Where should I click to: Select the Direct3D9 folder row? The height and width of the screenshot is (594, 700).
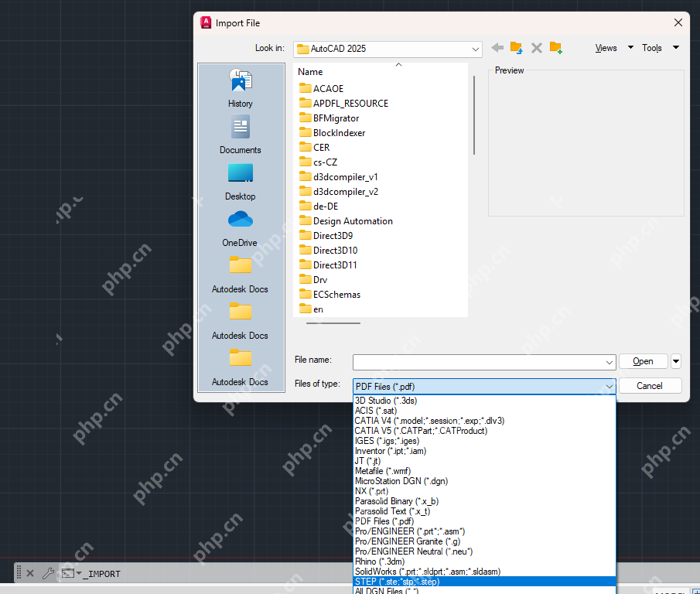326,236
